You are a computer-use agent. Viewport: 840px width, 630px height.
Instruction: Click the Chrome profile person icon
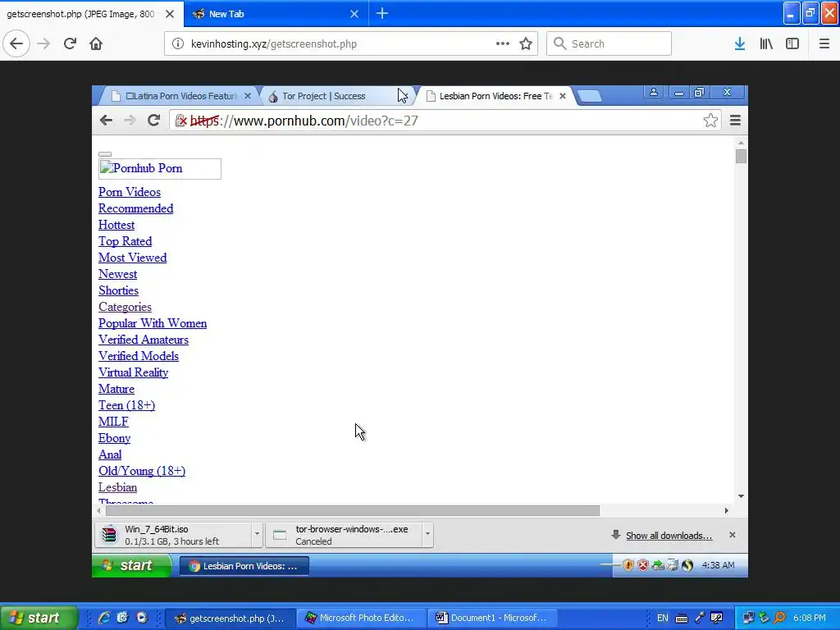654,92
